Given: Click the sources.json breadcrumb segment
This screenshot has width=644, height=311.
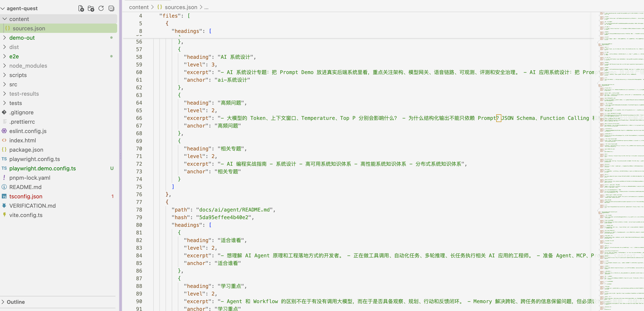Looking at the screenshot, I should tap(181, 7).
